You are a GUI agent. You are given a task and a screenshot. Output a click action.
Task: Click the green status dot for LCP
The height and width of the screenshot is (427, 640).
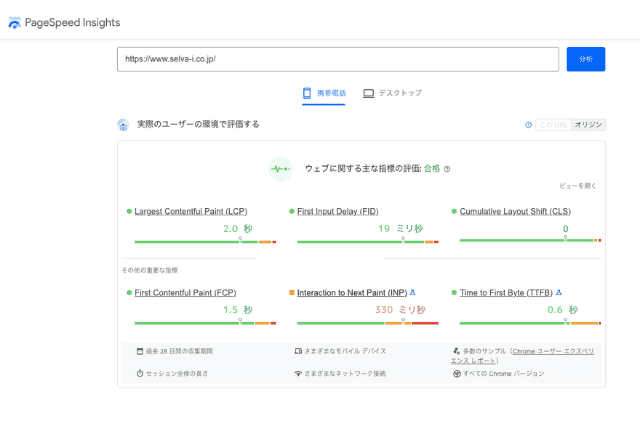(129, 211)
